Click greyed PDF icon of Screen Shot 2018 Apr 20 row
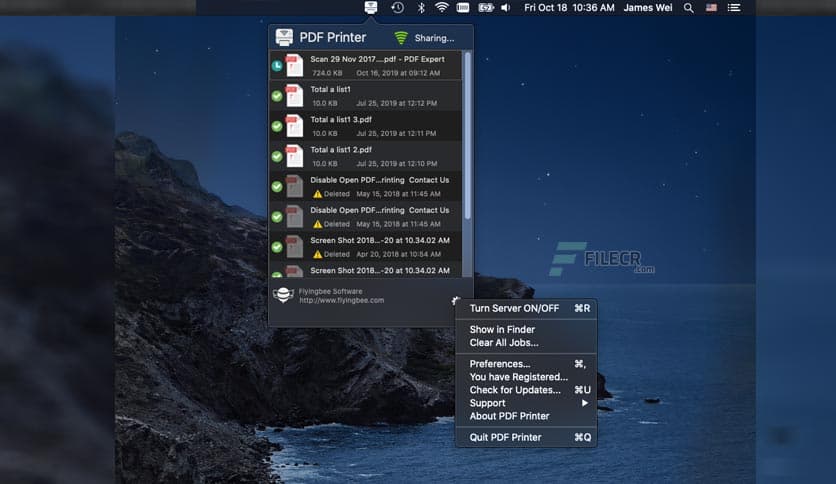This screenshot has height=484, width=836. 294,247
